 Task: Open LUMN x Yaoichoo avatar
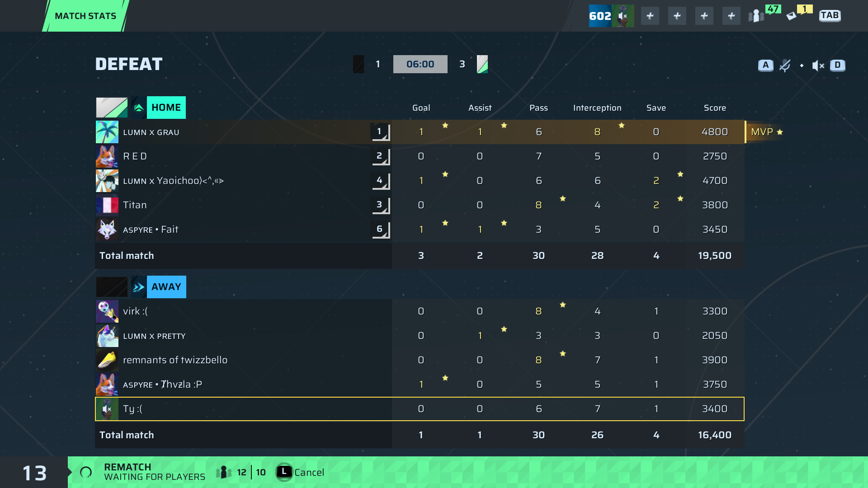click(107, 181)
